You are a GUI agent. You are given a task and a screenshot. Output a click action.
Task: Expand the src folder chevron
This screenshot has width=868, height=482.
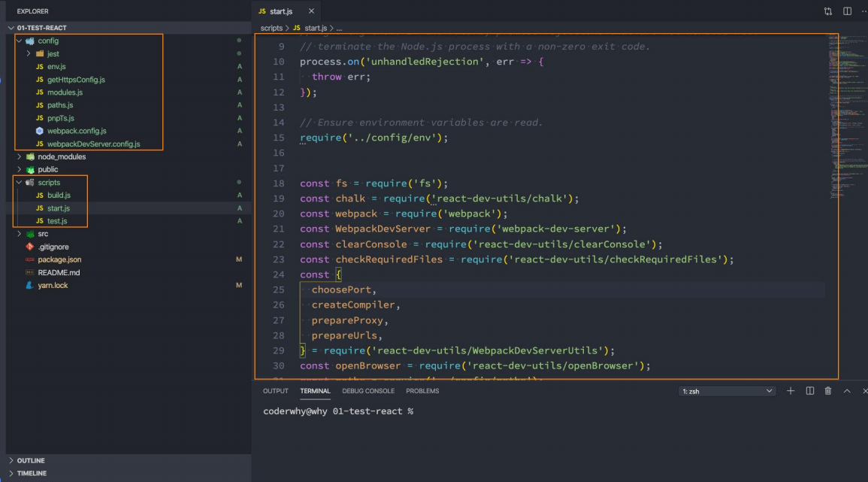20,234
